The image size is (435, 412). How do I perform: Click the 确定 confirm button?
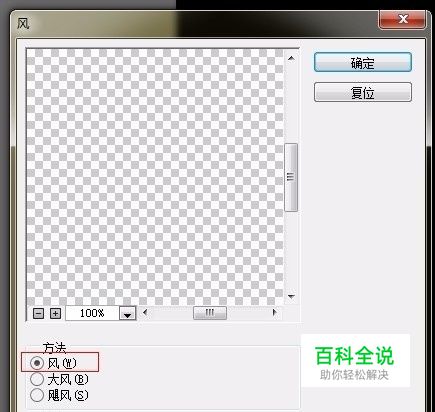pyautogui.click(x=363, y=62)
